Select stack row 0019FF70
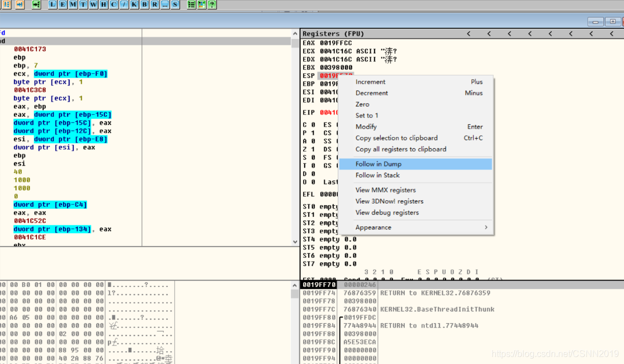 [462, 285]
